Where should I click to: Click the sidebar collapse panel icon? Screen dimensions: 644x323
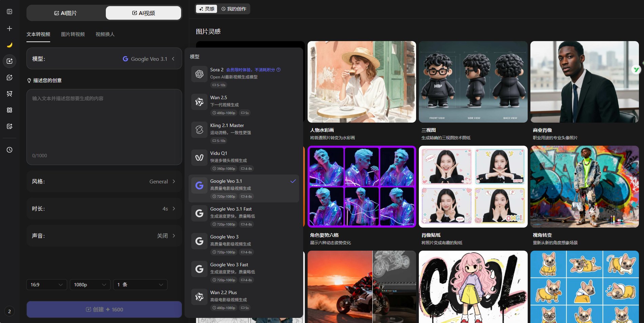9,12
